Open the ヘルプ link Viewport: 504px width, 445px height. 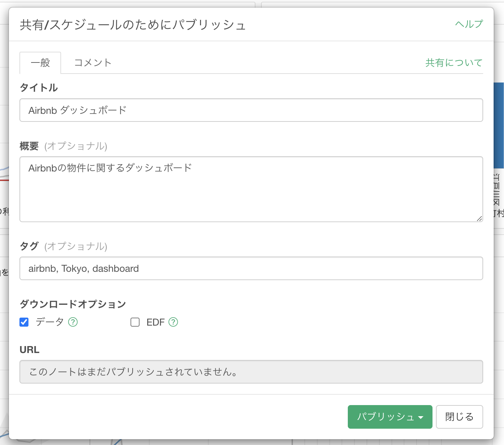tap(469, 24)
